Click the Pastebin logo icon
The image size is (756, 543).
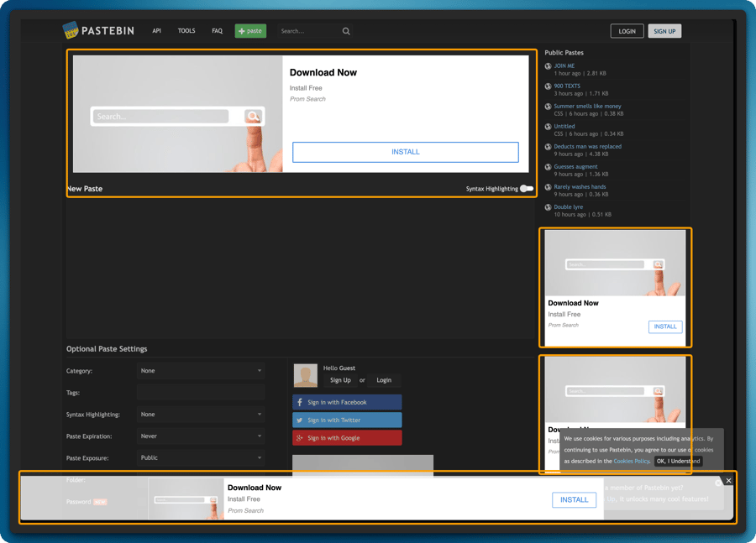click(x=71, y=30)
